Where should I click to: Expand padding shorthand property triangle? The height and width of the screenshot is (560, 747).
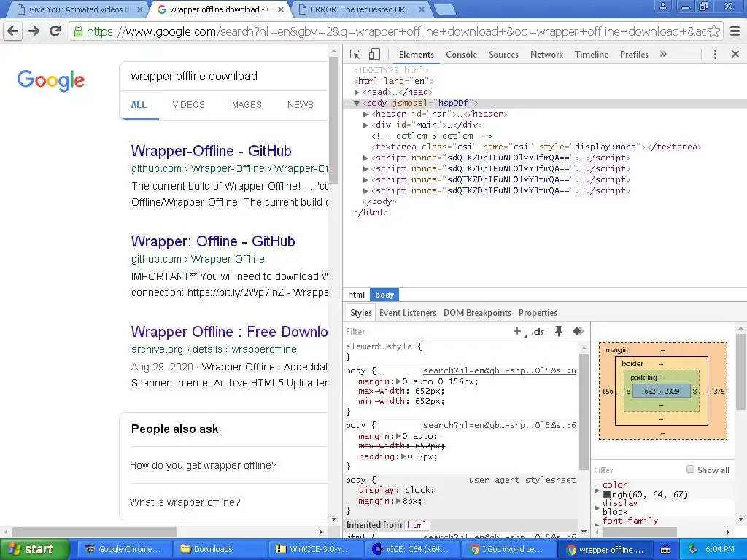[403, 456]
